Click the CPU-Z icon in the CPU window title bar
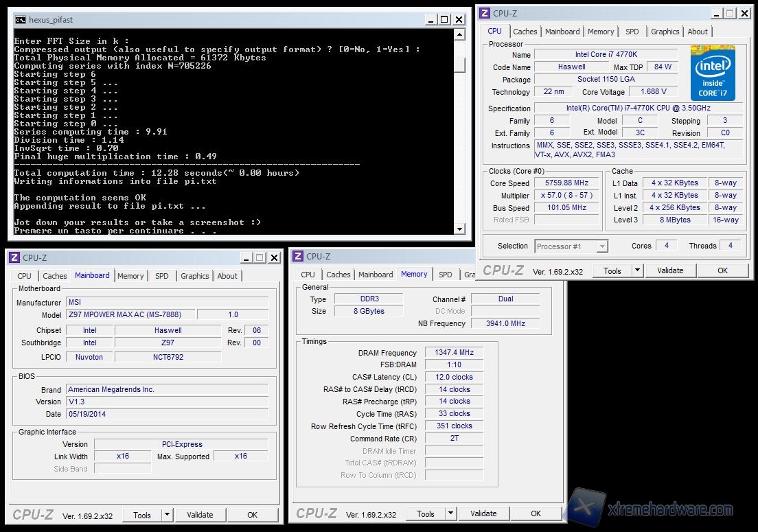 pos(485,13)
